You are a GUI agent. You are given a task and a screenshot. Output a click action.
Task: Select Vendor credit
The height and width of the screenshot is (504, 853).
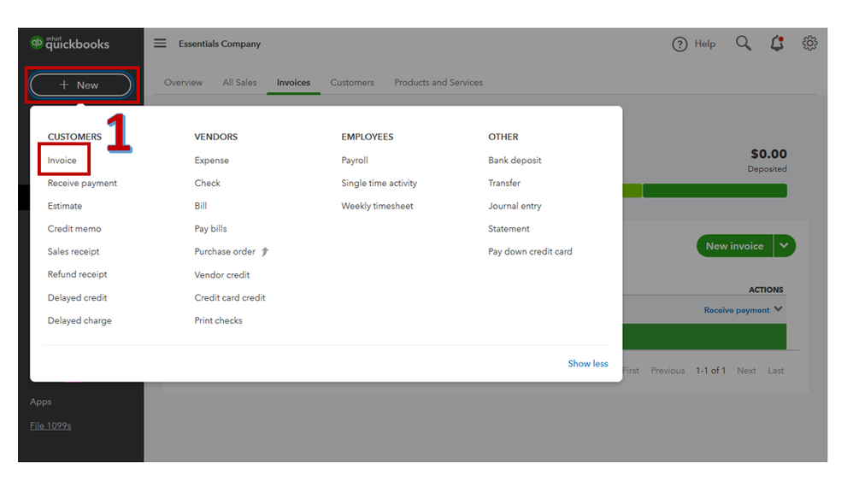[x=222, y=275]
